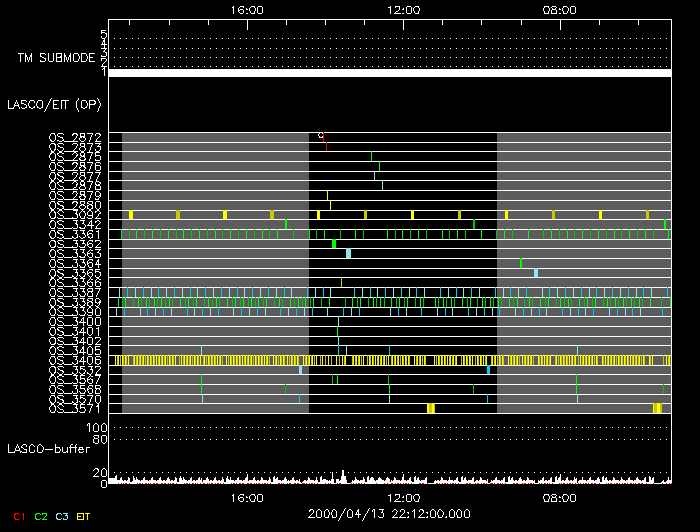Click the red C1 legend label
Viewport: 700px width, 532px height.
[17, 516]
